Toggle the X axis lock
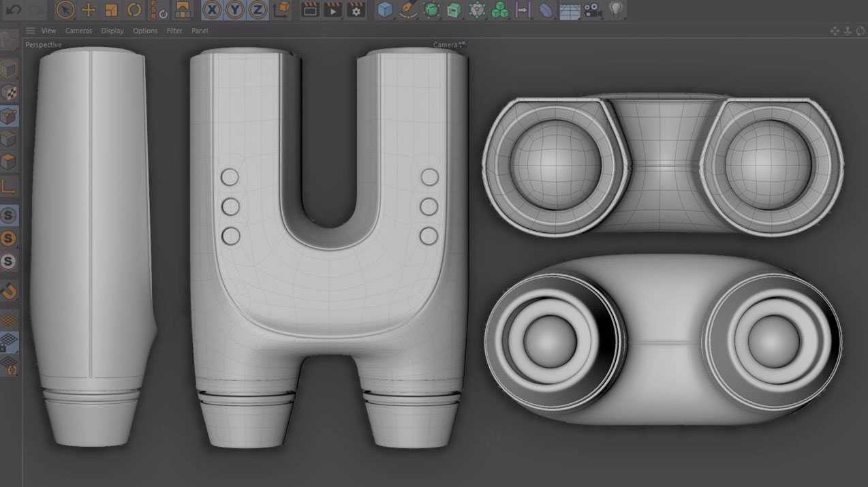Screen dimensions: 868x487 click(212, 10)
